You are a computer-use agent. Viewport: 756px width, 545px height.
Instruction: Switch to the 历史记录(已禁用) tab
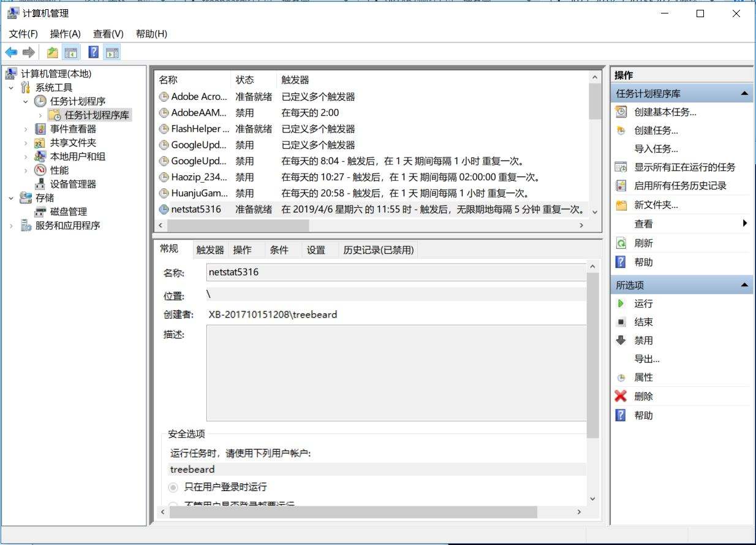(379, 250)
